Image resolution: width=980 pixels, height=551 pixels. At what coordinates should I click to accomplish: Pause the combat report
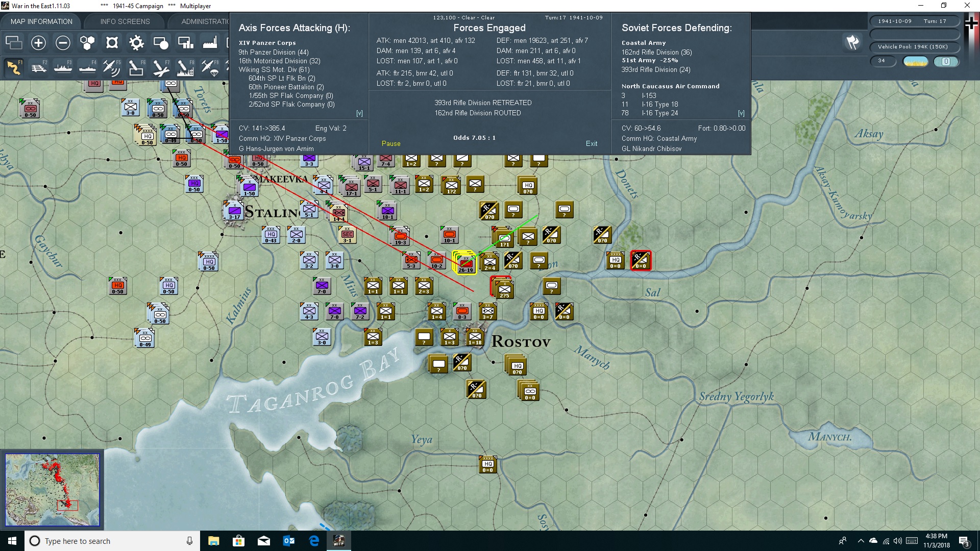[391, 144]
